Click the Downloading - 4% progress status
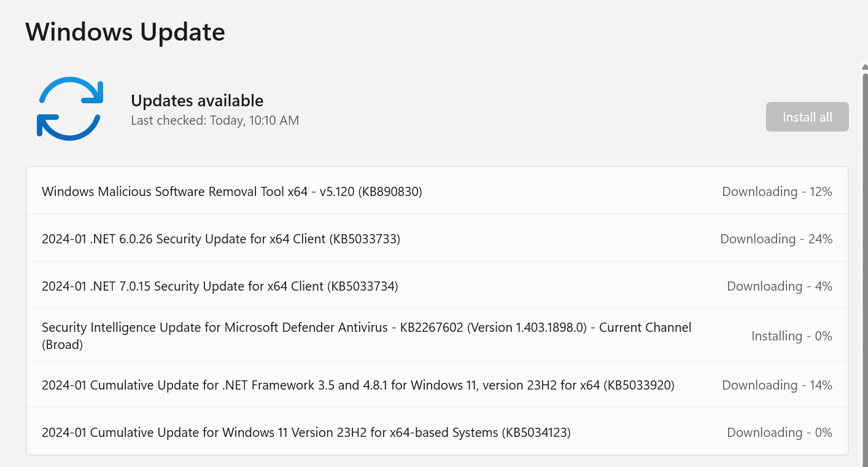Viewport: 868px width, 467px height. click(x=780, y=286)
